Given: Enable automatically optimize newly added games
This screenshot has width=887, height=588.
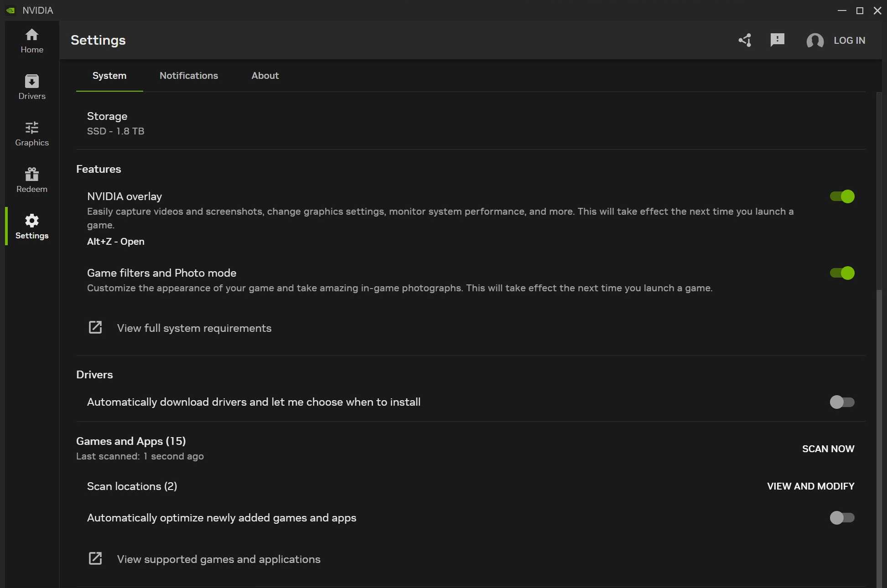Looking at the screenshot, I should click(842, 518).
